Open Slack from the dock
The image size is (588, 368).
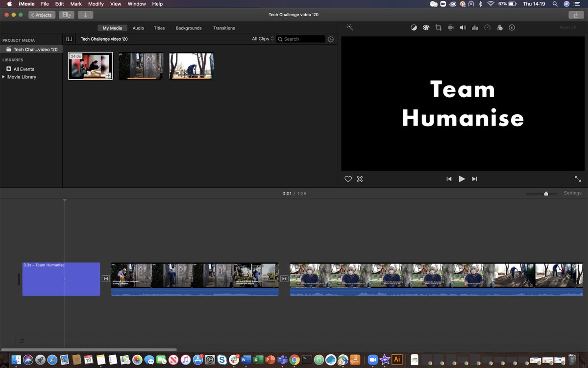tap(234, 360)
